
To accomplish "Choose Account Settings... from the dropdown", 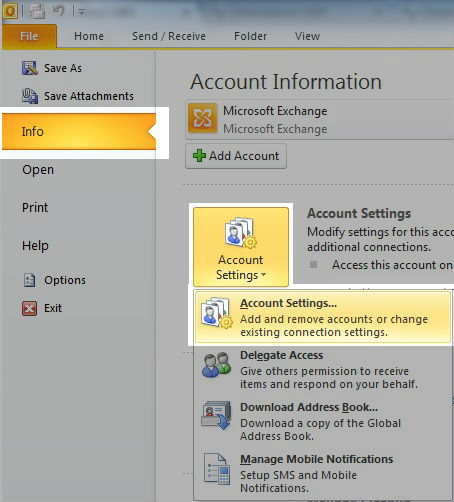I will (x=323, y=317).
